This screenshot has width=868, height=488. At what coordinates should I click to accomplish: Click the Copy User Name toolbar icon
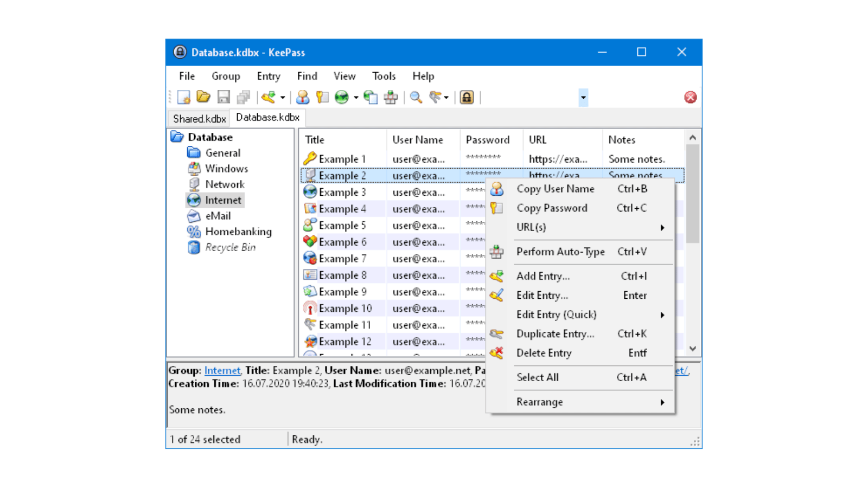[303, 97]
